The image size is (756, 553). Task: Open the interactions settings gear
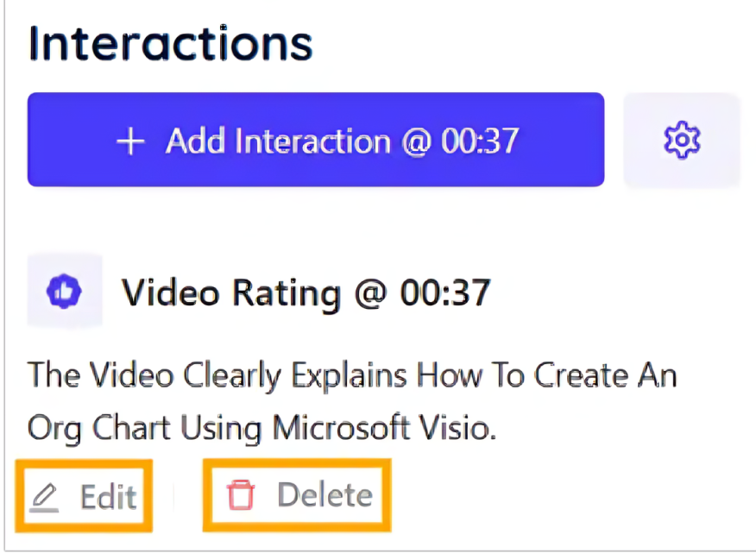682,140
